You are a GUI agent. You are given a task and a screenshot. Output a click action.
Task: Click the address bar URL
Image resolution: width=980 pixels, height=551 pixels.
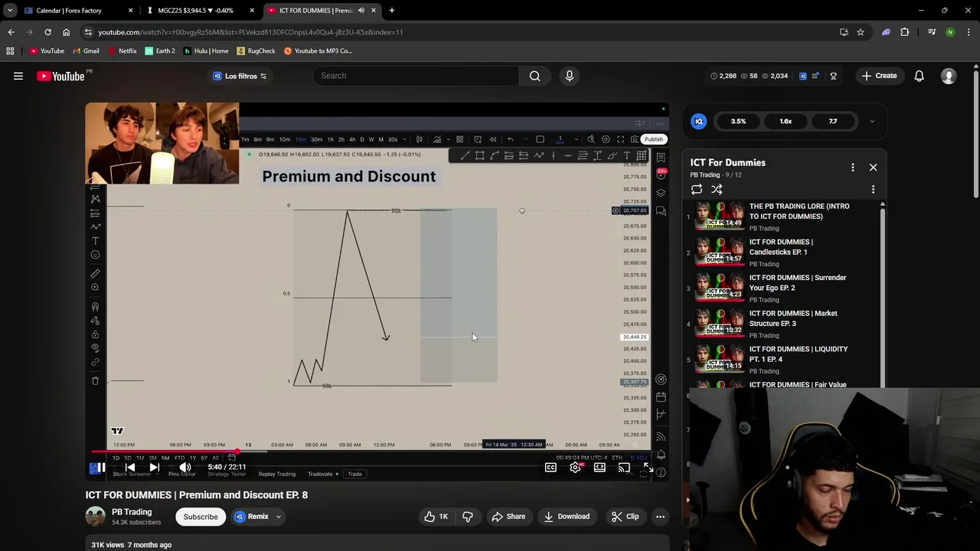(250, 32)
